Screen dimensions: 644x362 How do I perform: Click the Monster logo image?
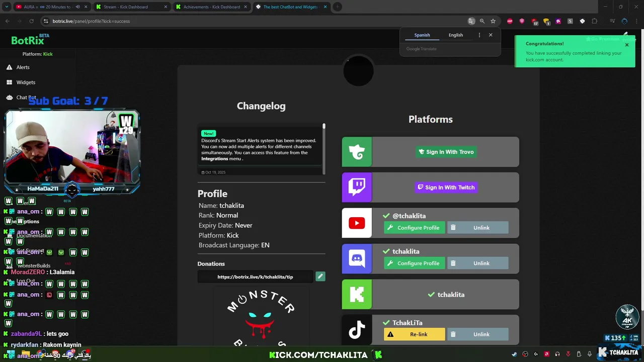261,317
